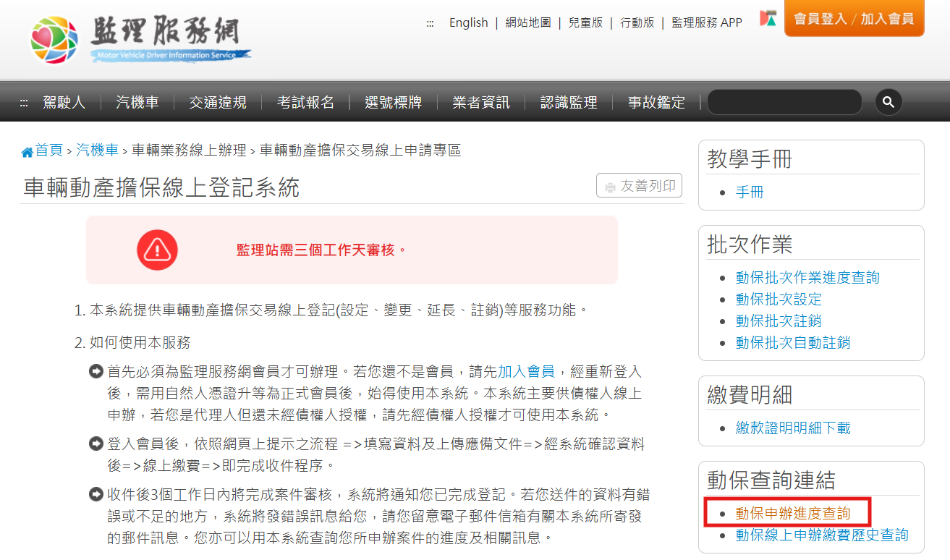Screen dimensions: 950x560
Task: Click the ::: accesskey marker in navbar
Action: tap(23, 103)
